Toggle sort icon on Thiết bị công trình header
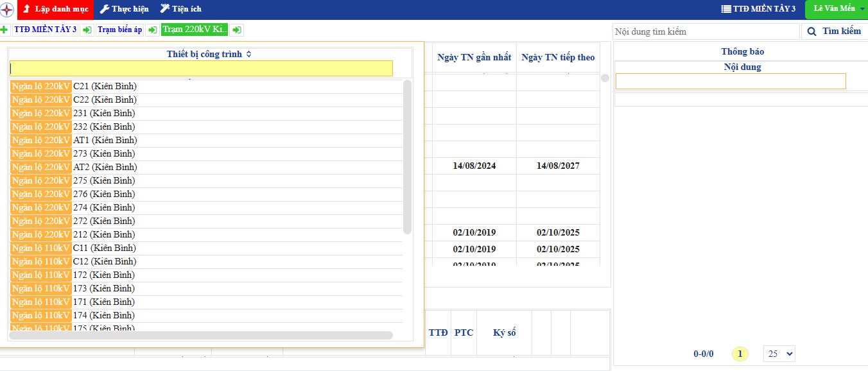 pyautogui.click(x=249, y=55)
